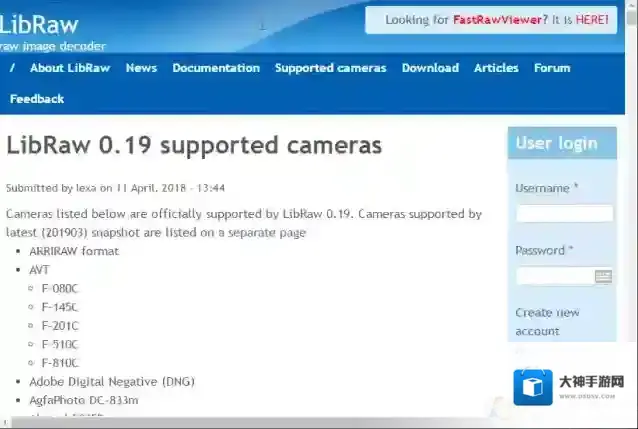The width and height of the screenshot is (638, 429).
Task: Click the User login panel header
Action: (562, 143)
